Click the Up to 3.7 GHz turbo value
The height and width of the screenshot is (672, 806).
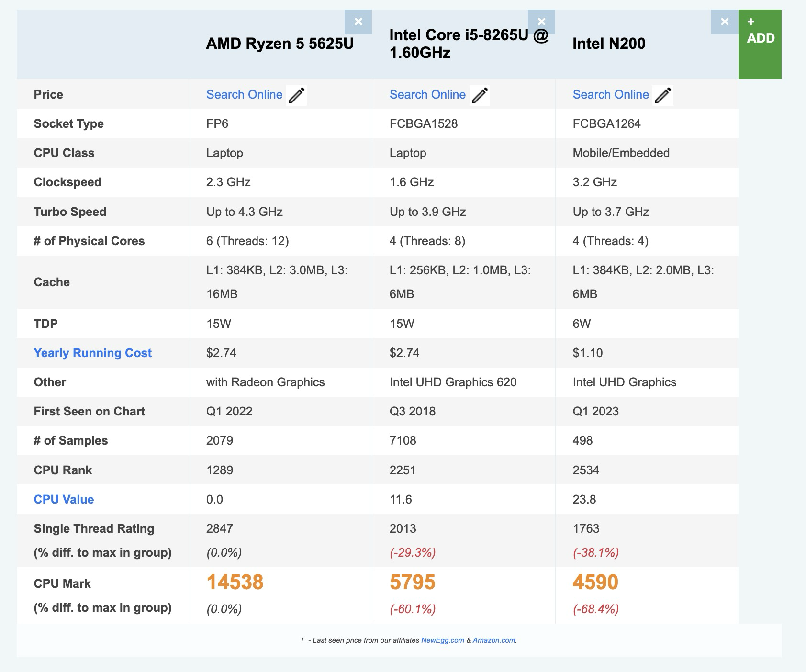click(611, 212)
